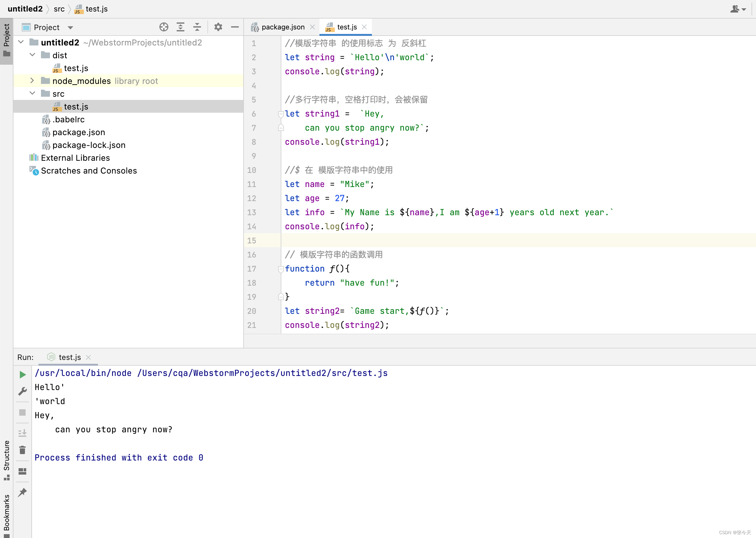This screenshot has width=756, height=538.
Task: Click line number 1 in gutter
Action: coord(254,44)
